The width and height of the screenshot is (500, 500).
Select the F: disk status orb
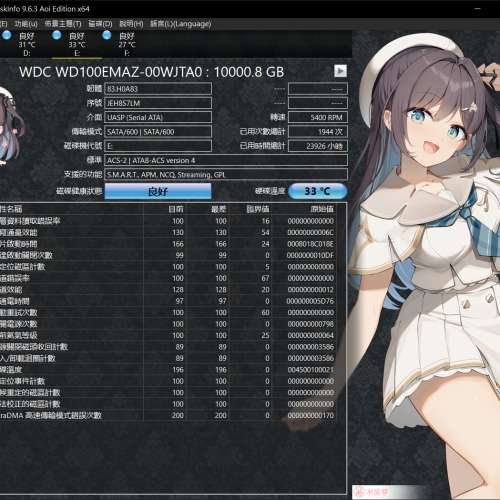107,35
